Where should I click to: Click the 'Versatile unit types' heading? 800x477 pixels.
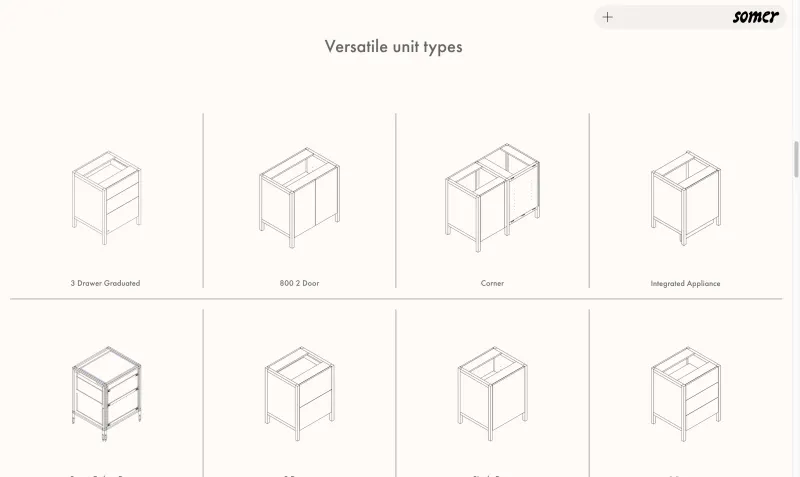click(393, 47)
